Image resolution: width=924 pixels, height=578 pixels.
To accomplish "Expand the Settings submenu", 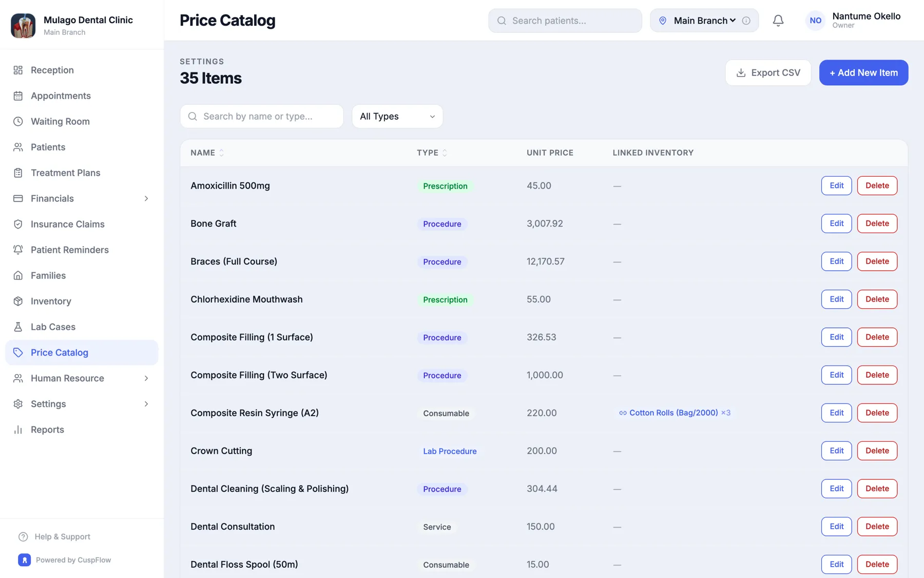I will coord(146,404).
